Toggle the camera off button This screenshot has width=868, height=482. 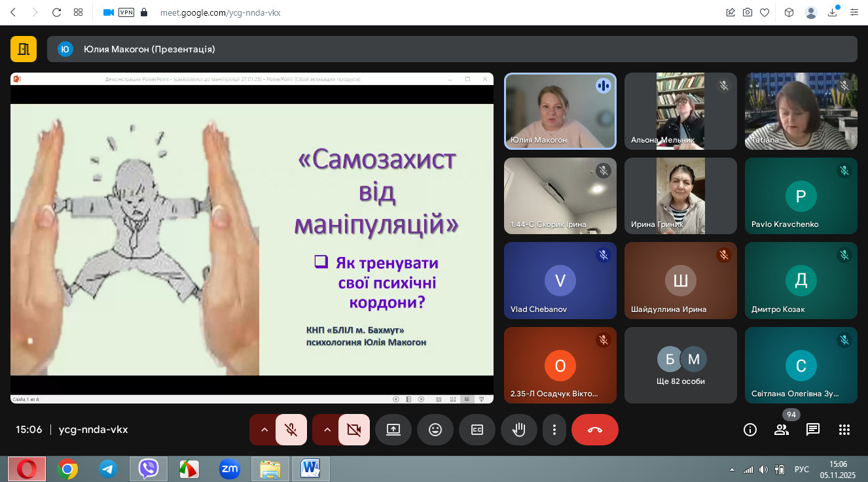(354, 430)
